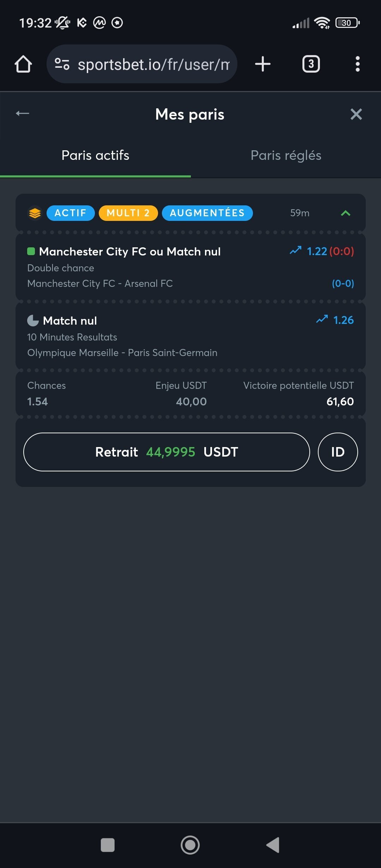The width and height of the screenshot is (381, 868).
Task: Open site settings icon in address bar
Action: click(62, 64)
